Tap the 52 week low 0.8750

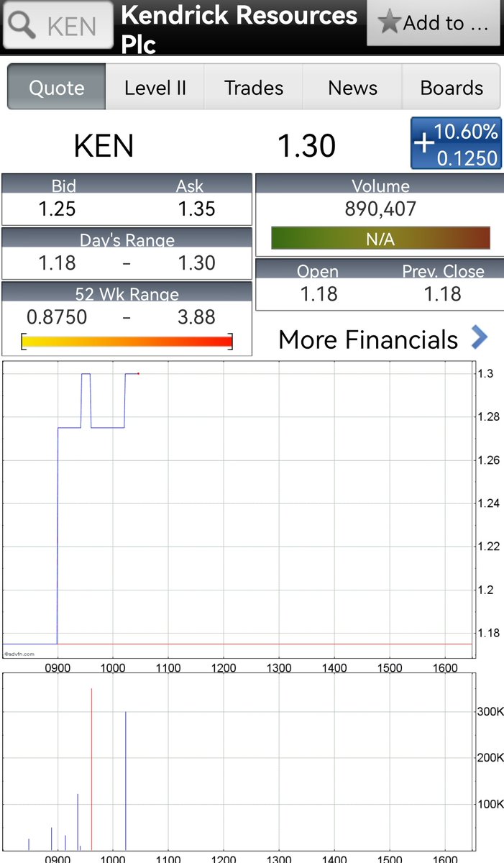pos(57,317)
